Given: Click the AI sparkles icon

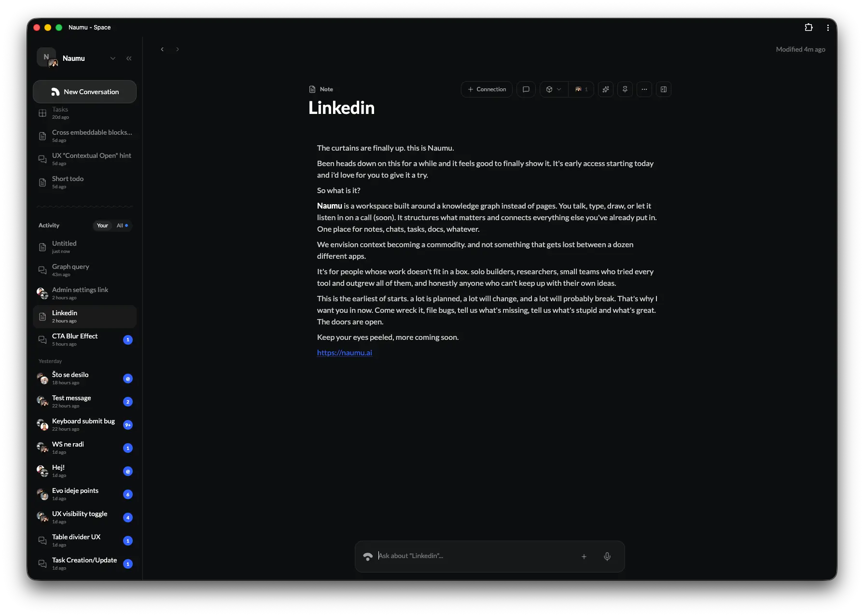Looking at the screenshot, I should tap(606, 89).
